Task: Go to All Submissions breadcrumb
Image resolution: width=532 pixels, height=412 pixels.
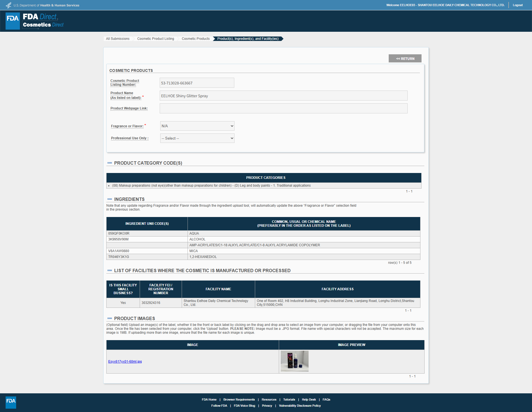Action: click(x=118, y=39)
